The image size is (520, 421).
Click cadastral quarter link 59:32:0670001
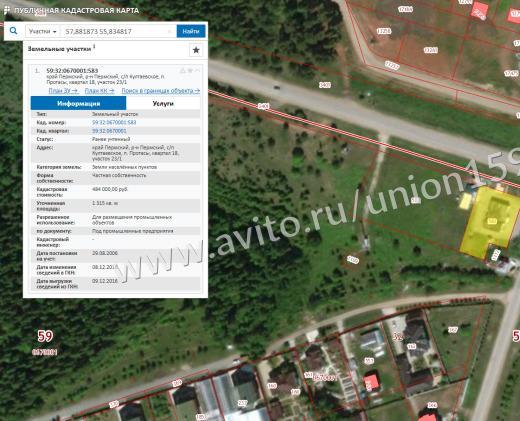[x=109, y=131]
